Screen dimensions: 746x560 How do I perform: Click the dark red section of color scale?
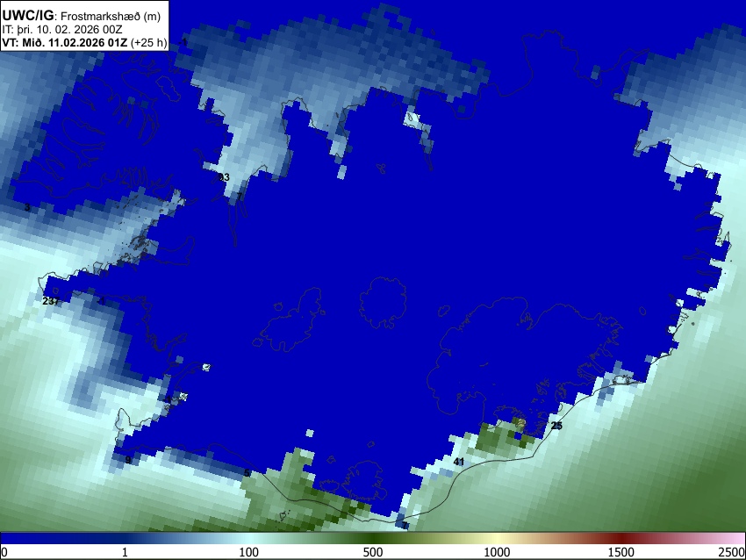621,539
